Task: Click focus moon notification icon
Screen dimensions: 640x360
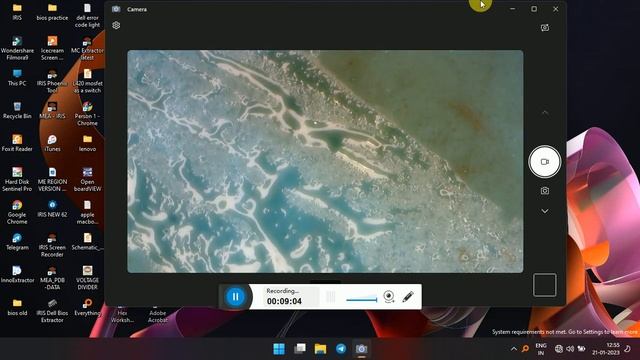Action: click(627, 349)
